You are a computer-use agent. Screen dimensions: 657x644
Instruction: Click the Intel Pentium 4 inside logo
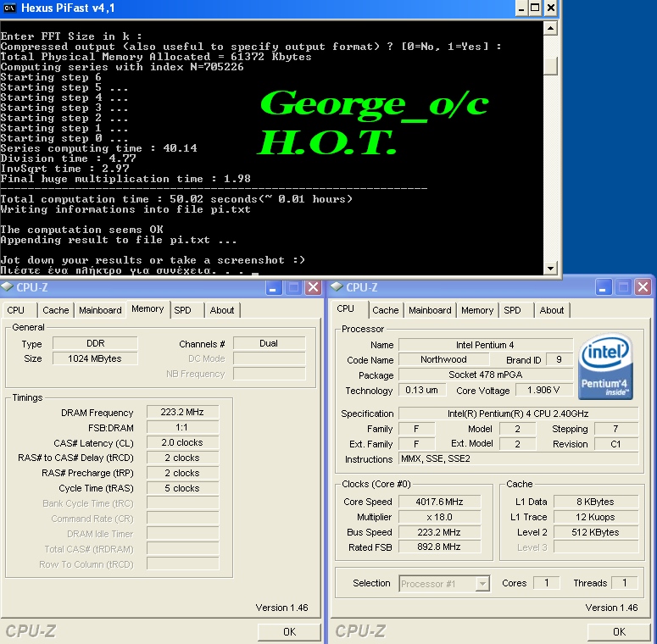pyautogui.click(x=605, y=366)
